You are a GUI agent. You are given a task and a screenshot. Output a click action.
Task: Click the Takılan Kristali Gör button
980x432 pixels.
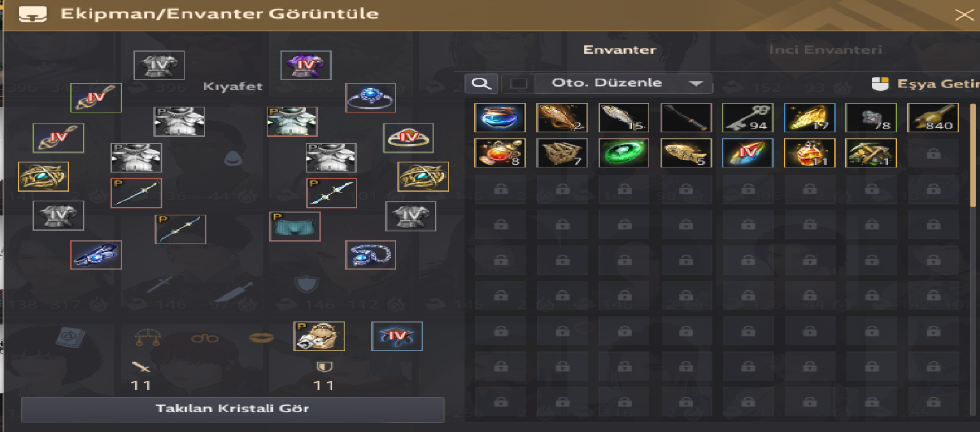[x=233, y=408]
